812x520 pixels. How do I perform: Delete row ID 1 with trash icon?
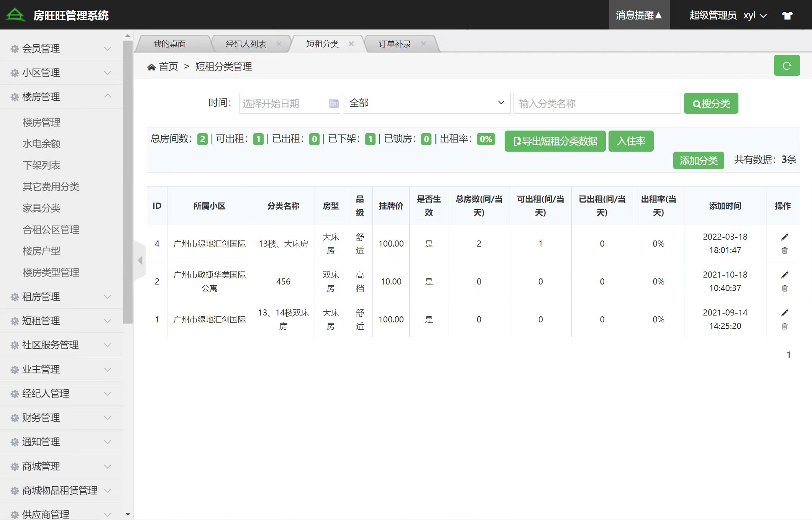point(784,326)
